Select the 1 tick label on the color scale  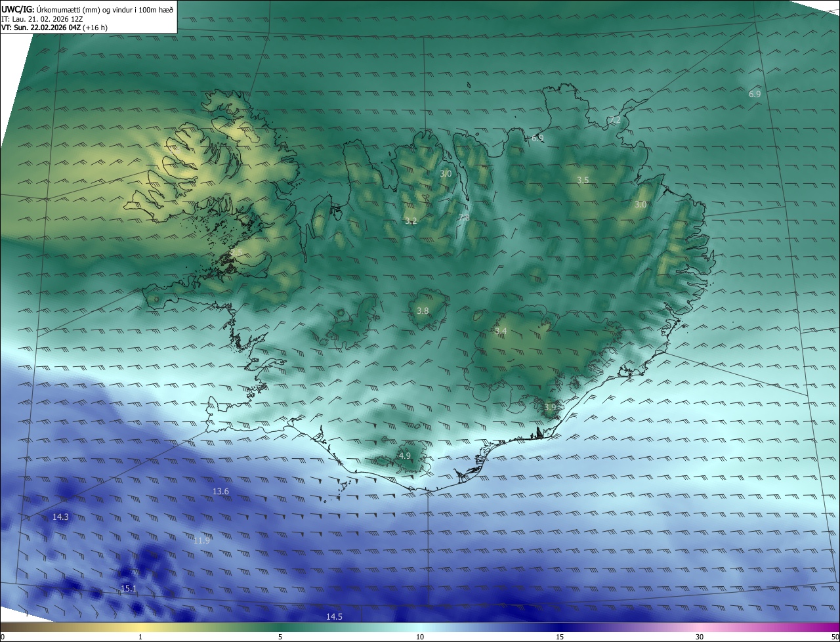coord(140,637)
